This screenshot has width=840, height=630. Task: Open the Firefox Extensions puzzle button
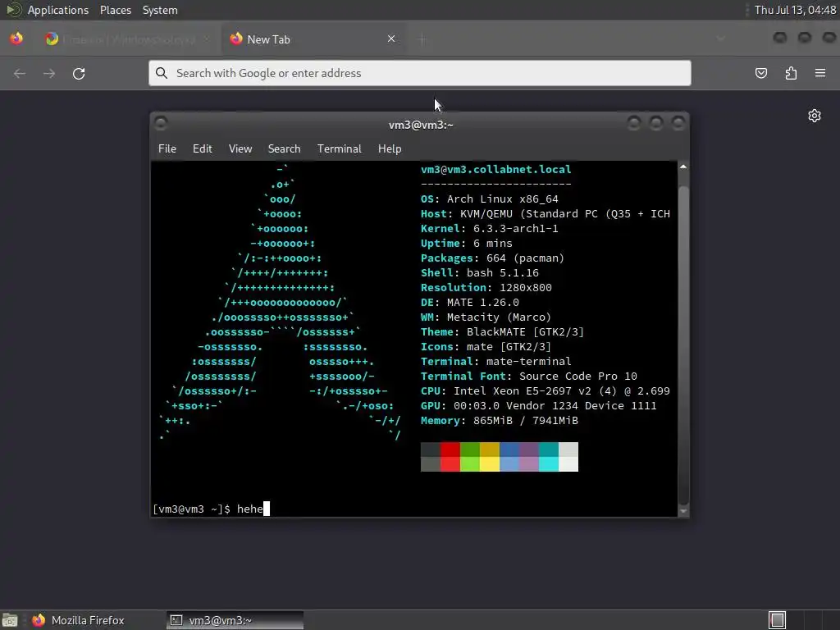pyautogui.click(x=791, y=73)
